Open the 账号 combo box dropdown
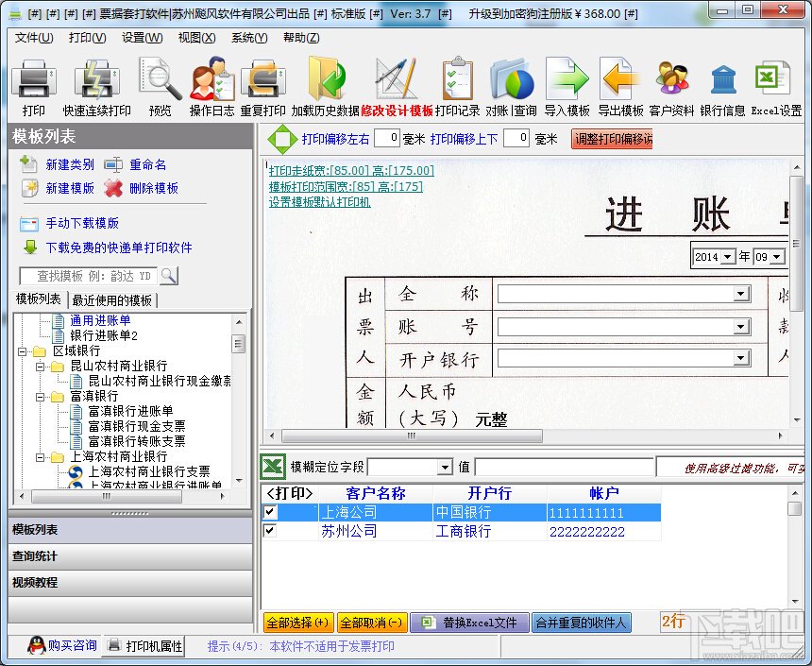 (741, 327)
